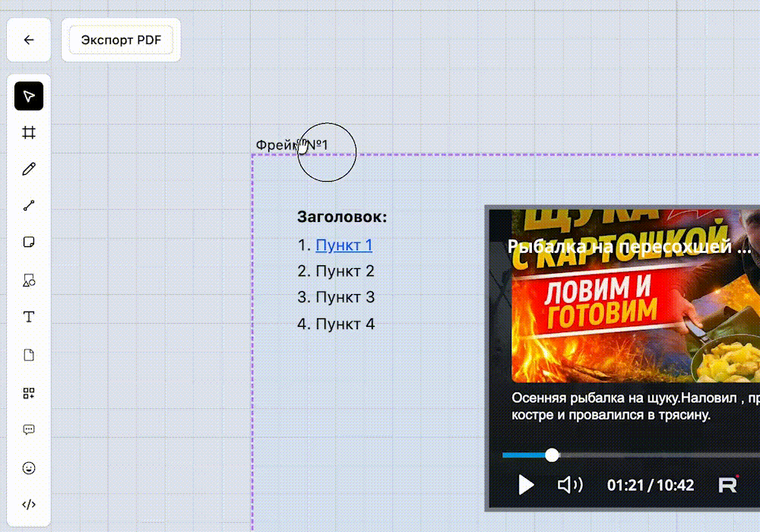Click the video progress slider knob
This screenshot has height=532, width=760.
(x=553, y=454)
